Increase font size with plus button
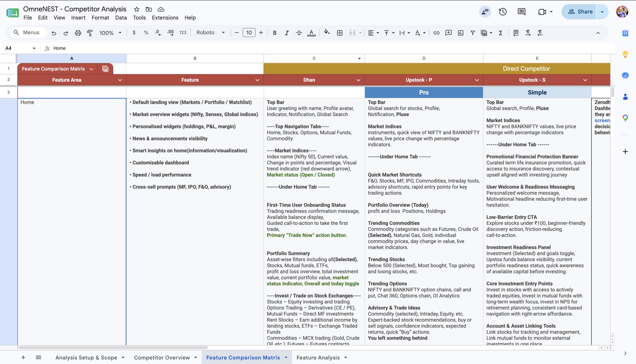The image size is (636, 364). tap(261, 32)
